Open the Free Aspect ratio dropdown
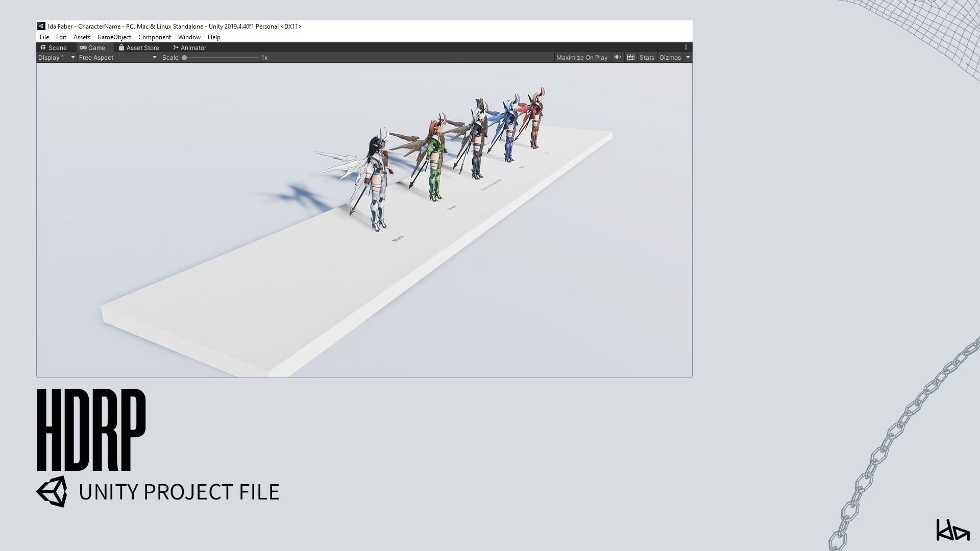 tap(117, 58)
